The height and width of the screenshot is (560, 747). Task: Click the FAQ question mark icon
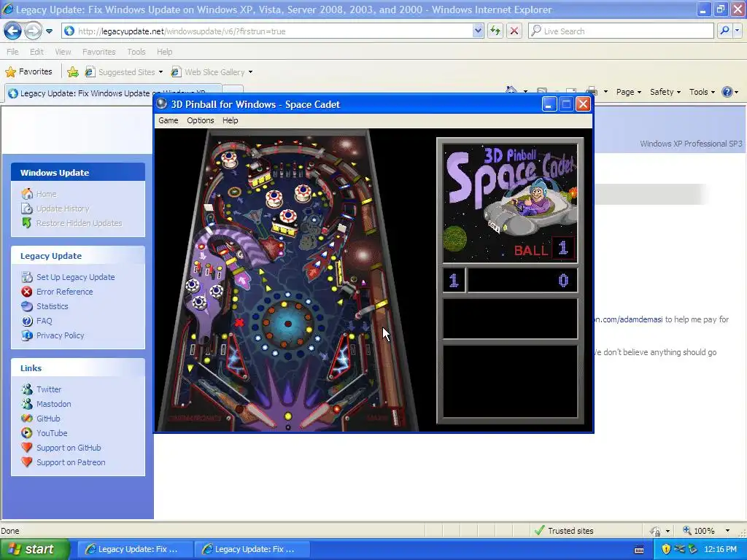[x=27, y=321]
